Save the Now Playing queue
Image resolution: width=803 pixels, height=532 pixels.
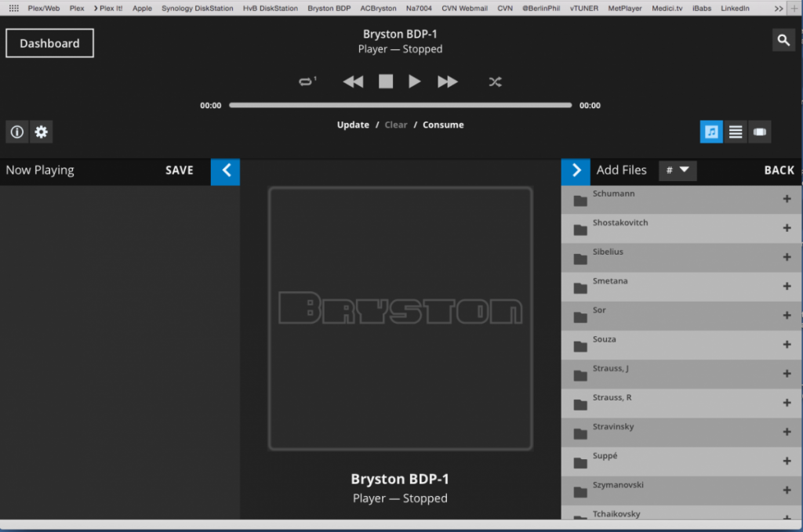(180, 170)
